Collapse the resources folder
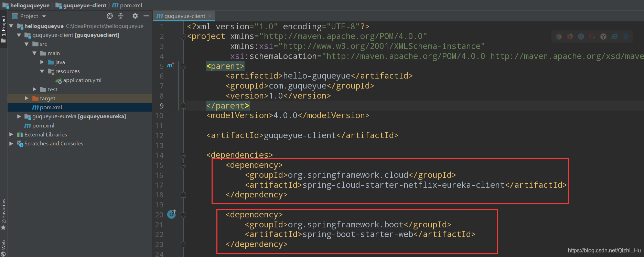This screenshot has width=644, height=257. click(42, 71)
